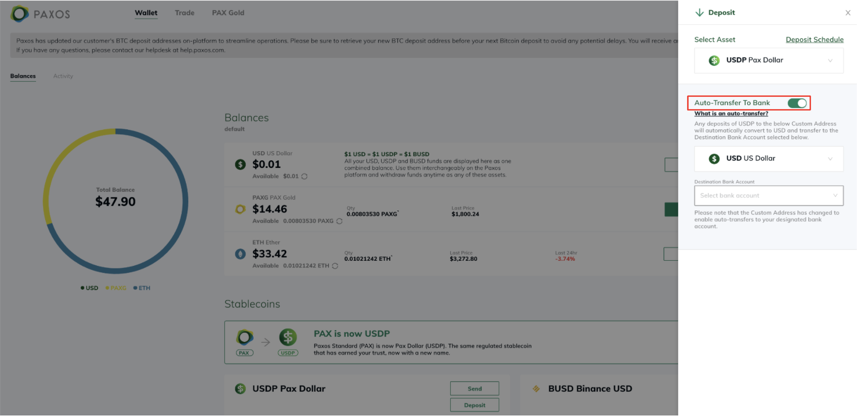Open the Wallet tab
The height and width of the screenshot is (417, 868).
coord(146,13)
